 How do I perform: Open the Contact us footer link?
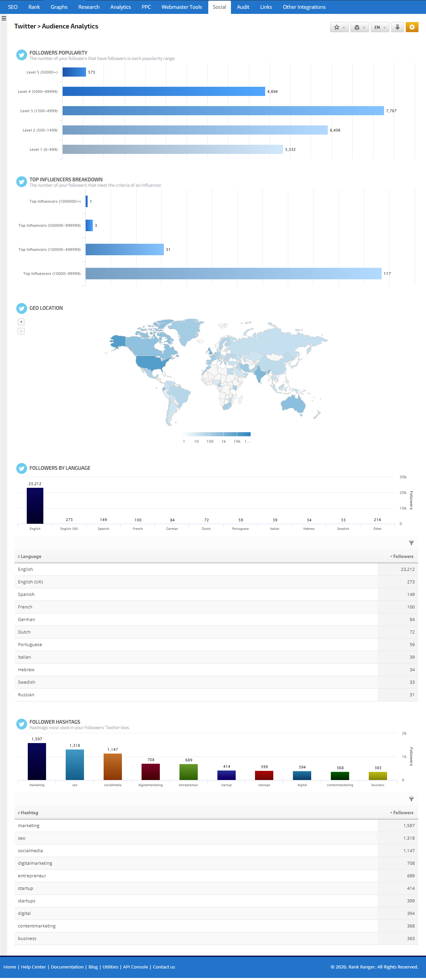tap(164, 967)
